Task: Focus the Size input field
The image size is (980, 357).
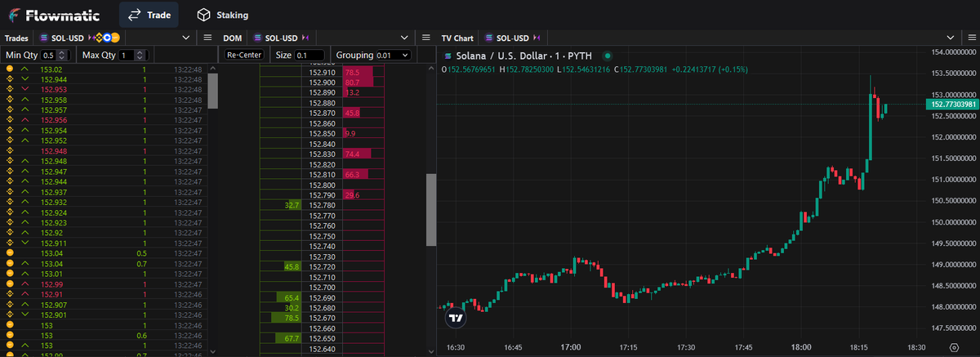Action: (309, 55)
